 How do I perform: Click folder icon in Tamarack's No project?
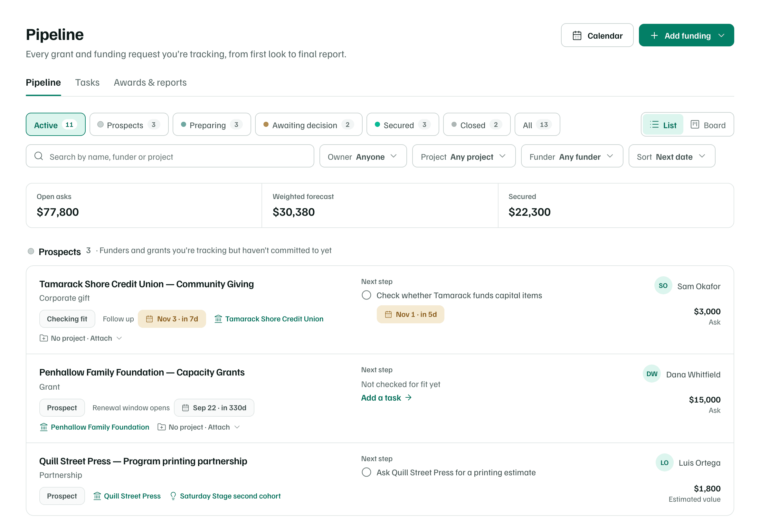pyautogui.click(x=43, y=338)
